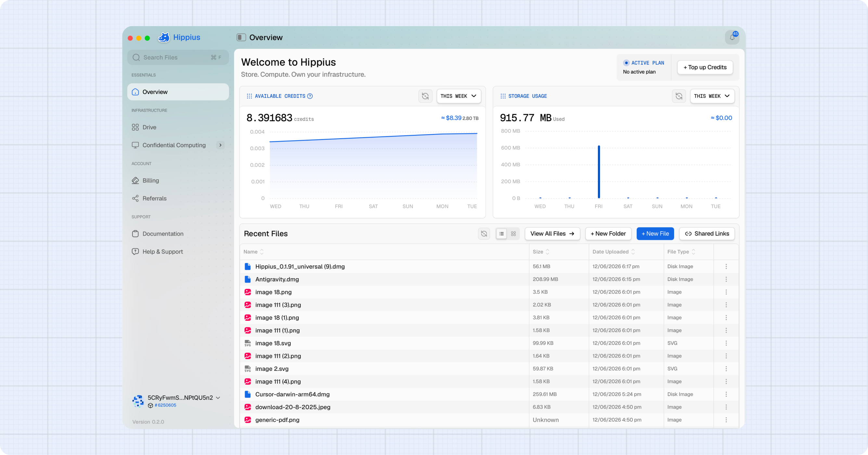Screen dimensions: 868x455
Task: Sort files by Size column
Action: coord(541,252)
